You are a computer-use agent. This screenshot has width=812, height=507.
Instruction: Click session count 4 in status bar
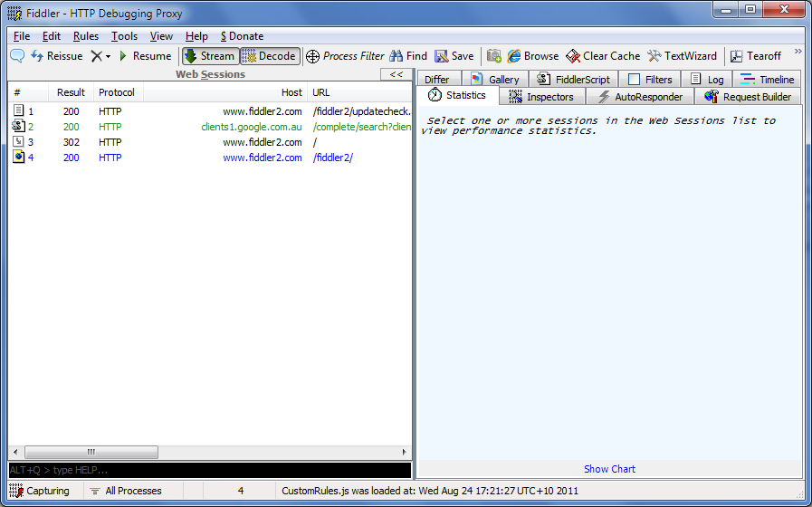click(240, 491)
